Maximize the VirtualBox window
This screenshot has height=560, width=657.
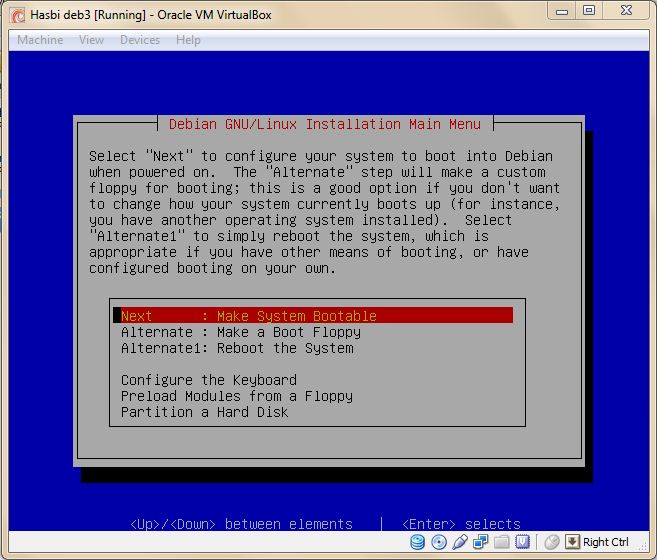point(589,11)
